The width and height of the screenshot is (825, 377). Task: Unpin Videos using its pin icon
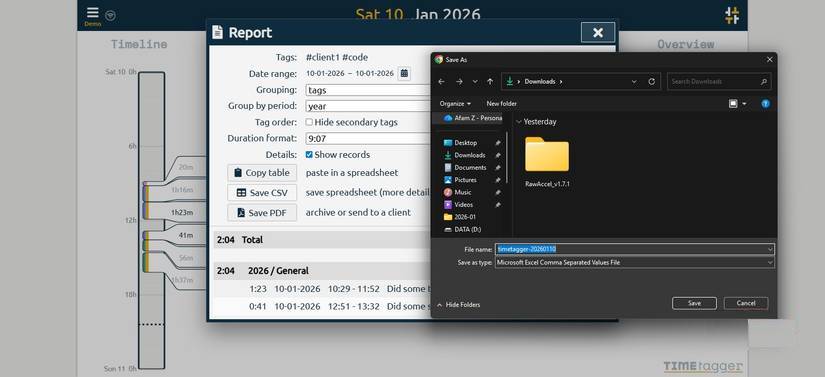(498, 205)
